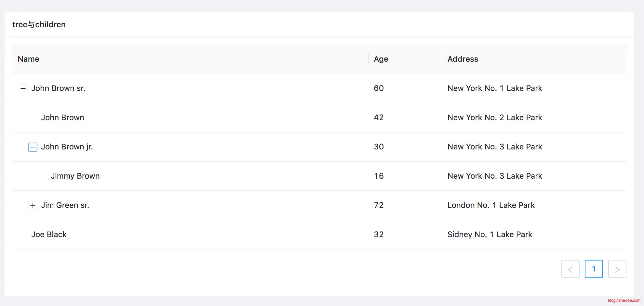Click the John Brown sr. name text
The height and width of the screenshot is (306, 644).
coord(58,88)
